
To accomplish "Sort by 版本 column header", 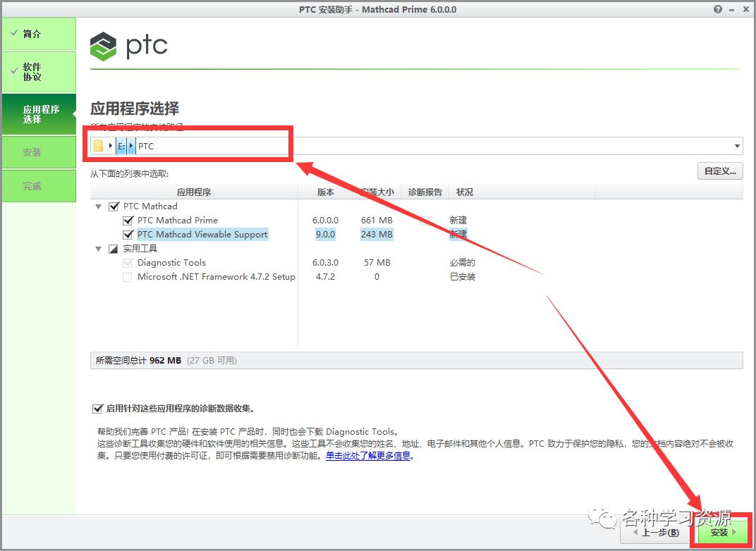I will 325,192.
